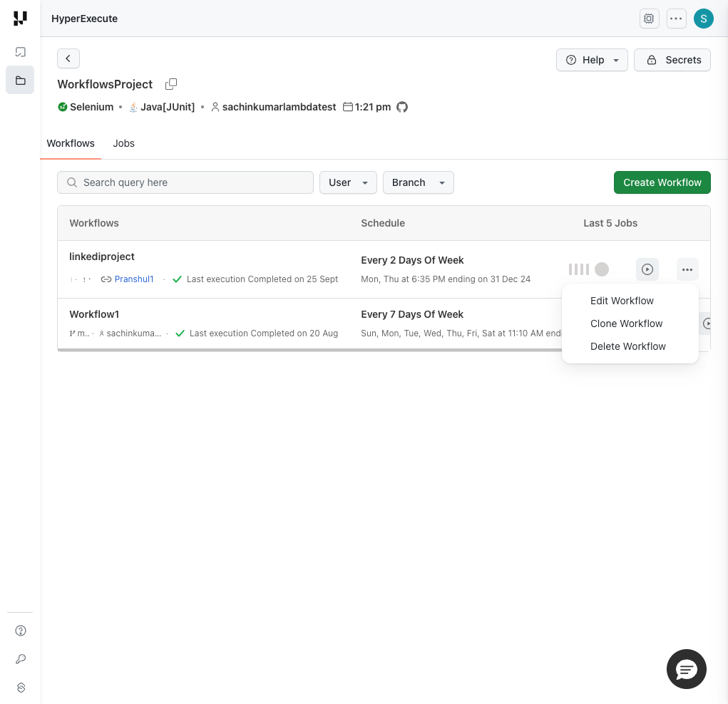728x704 pixels.
Task: Click Last execution Completed on 25 Sept
Action: coord(262,279)
